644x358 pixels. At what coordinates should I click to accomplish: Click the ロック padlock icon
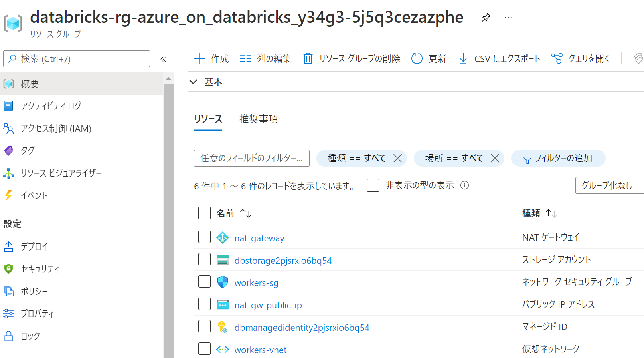click(8, 336)
